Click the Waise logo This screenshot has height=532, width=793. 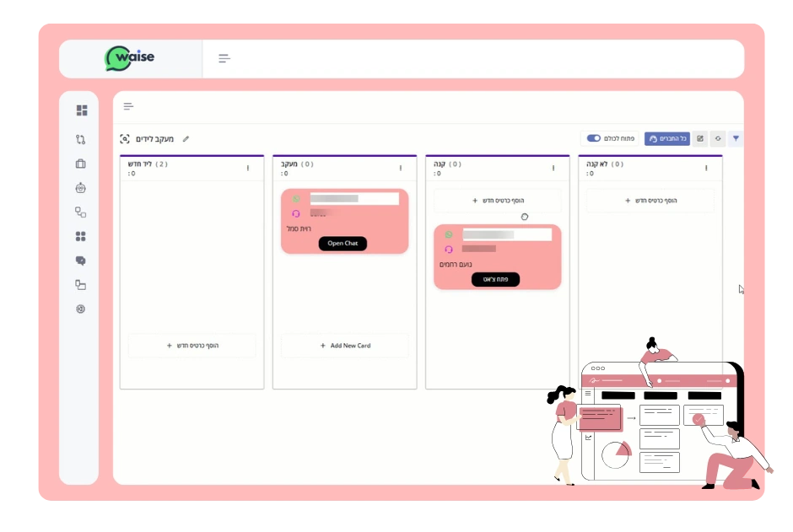[x=130, y=58]
